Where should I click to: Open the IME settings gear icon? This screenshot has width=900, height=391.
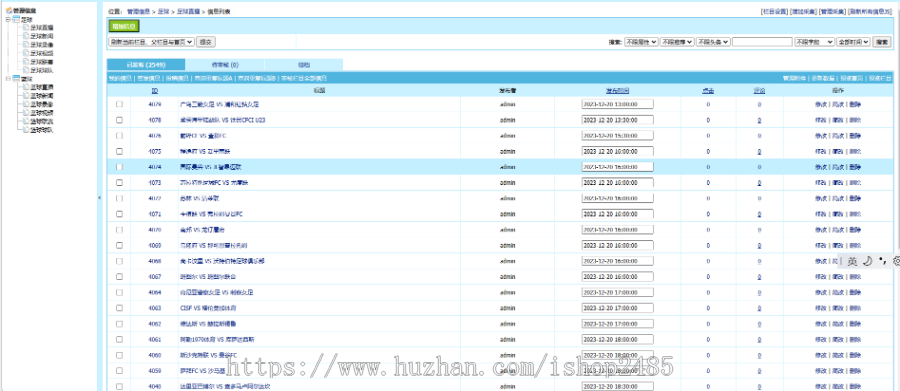(897, 261)
